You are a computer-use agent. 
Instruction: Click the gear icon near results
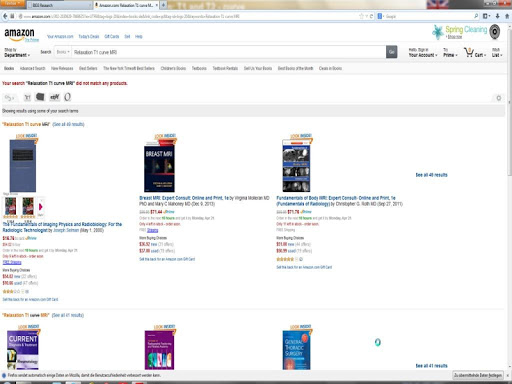coord(499,98)
